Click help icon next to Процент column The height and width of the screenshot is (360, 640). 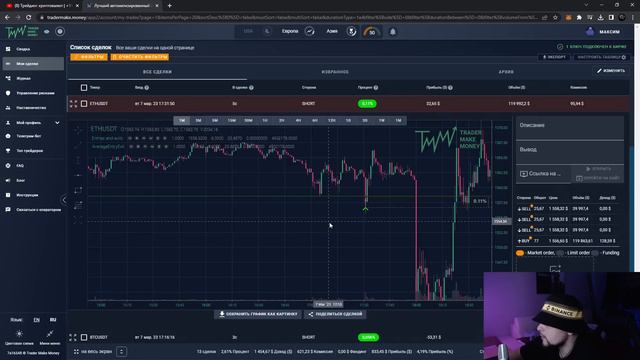click(x=376, y=87)
